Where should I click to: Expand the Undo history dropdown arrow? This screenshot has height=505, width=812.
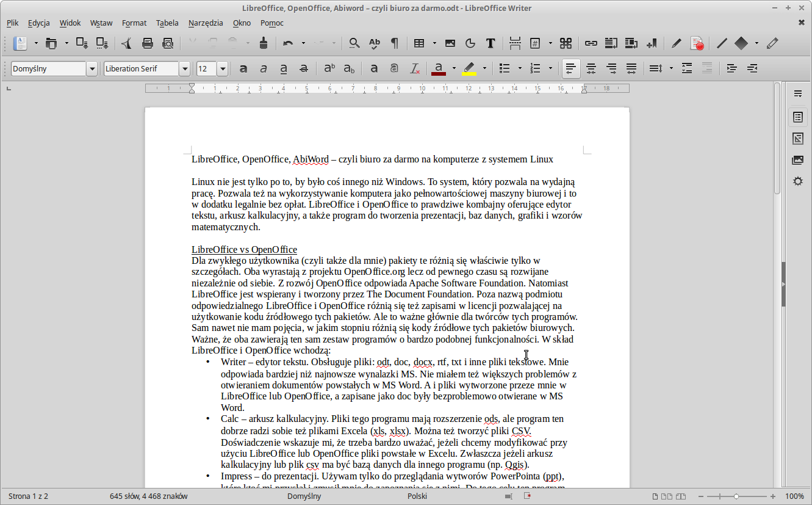coord(304,43)
